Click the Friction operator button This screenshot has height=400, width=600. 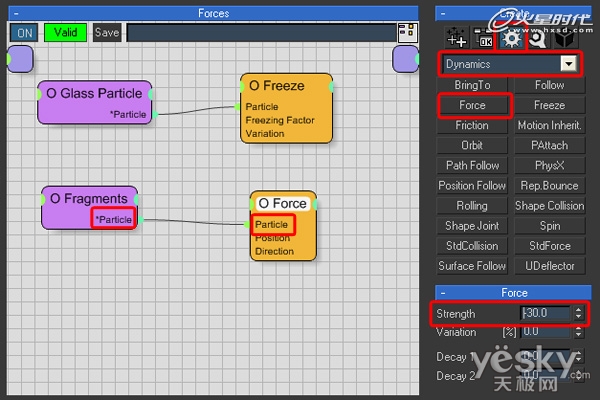pyautogui.click(x=472, y=125)
